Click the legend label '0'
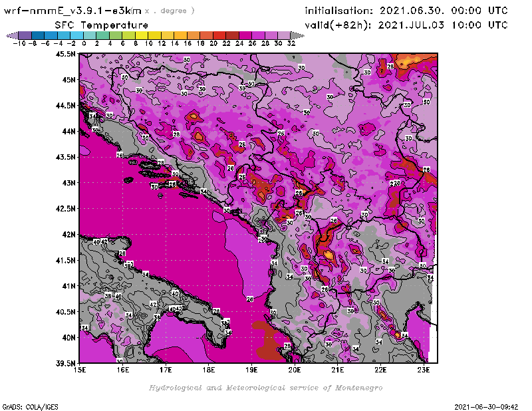The image size is (532, 411). coord(84,43)
